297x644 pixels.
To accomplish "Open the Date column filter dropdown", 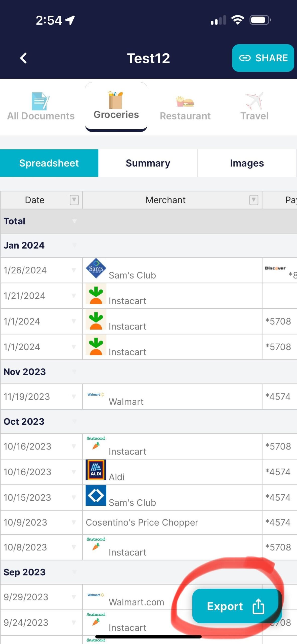I will point(74,200).
